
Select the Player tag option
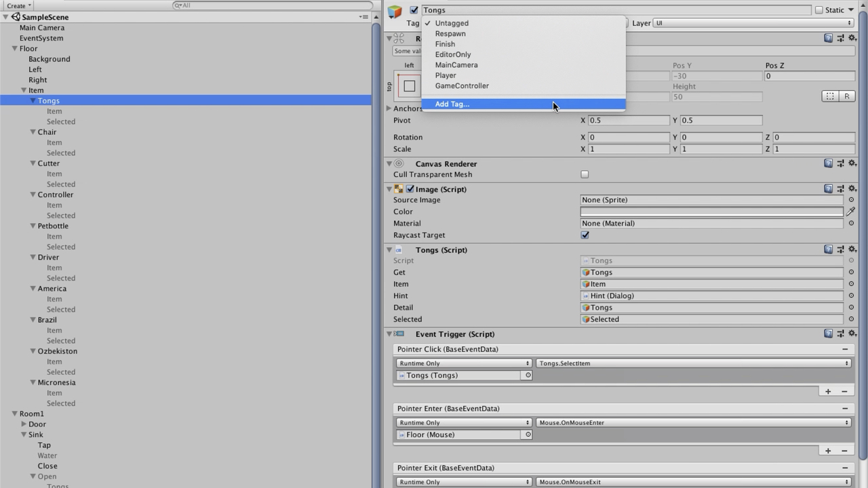(446, 75)
